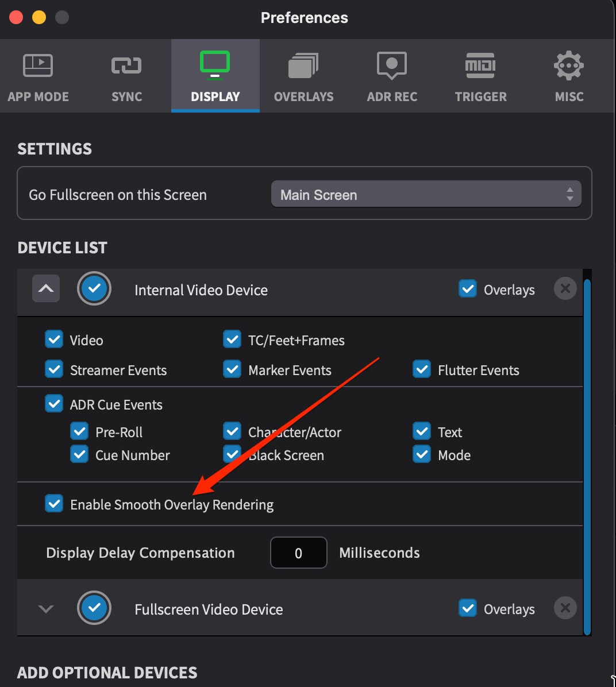The height and width of the screenshot is (687, 616).
Task: Uncheck the Text checkbox
Action: (x=422, y=431)
